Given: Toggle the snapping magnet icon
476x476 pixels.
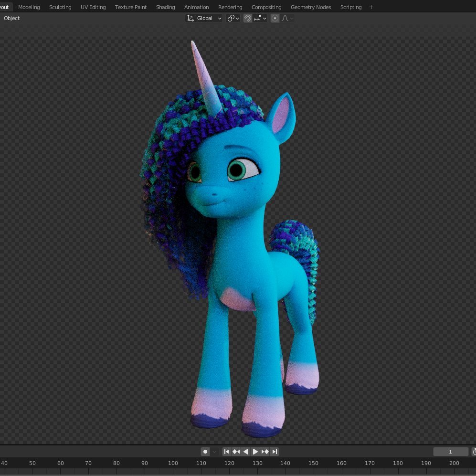Looking at the screenshot, I should pos(247,18).
